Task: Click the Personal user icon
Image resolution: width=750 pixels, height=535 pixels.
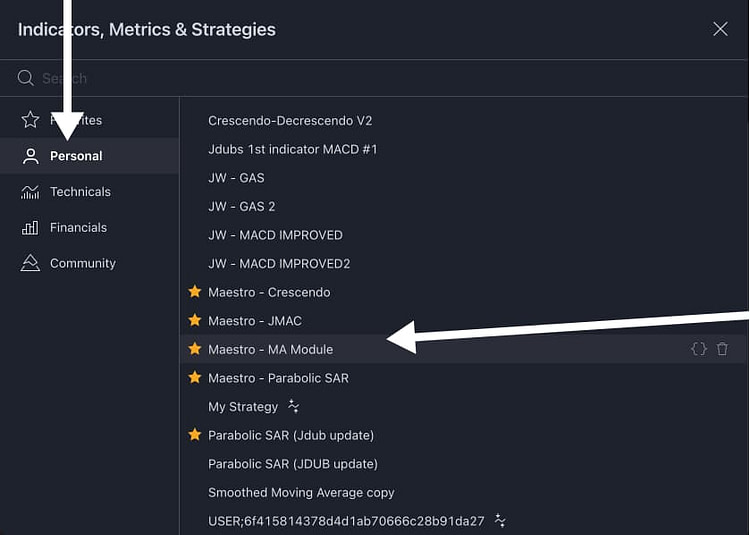Action: click(30, 156)
